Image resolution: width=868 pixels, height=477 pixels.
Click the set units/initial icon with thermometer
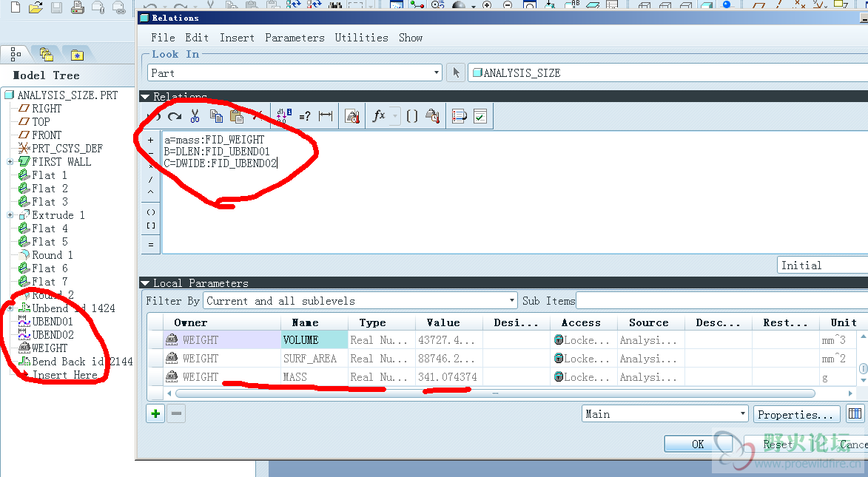pos(352,116)
